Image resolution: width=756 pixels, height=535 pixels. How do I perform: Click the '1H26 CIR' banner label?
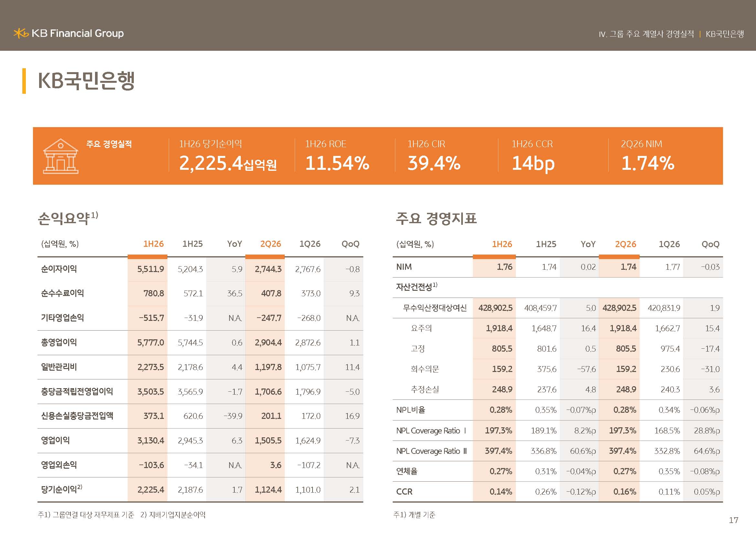click(426, 144)
